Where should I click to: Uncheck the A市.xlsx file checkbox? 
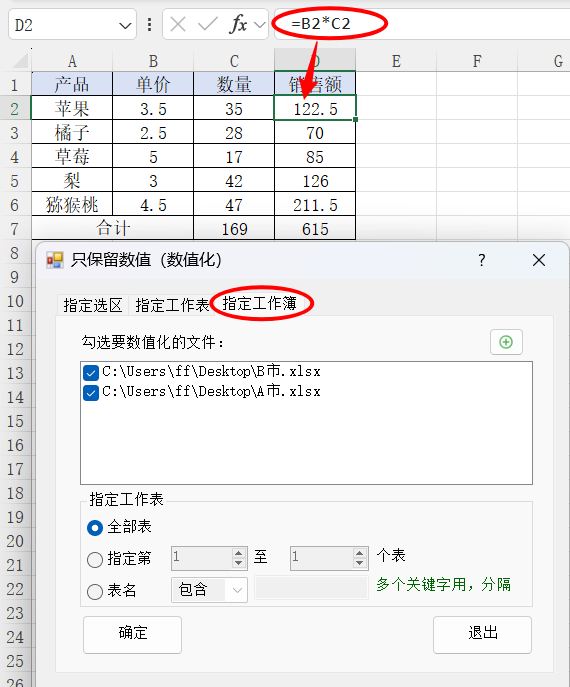[91, 393]
